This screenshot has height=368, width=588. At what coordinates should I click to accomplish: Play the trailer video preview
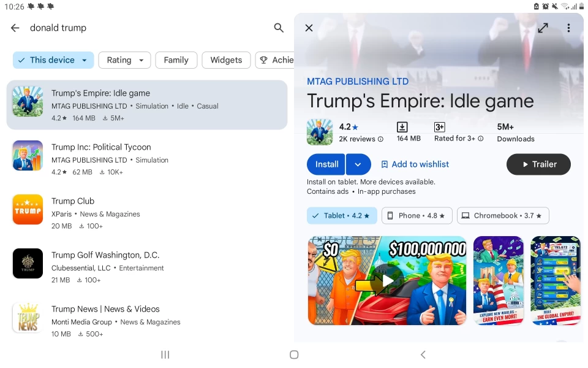point(387,281)
